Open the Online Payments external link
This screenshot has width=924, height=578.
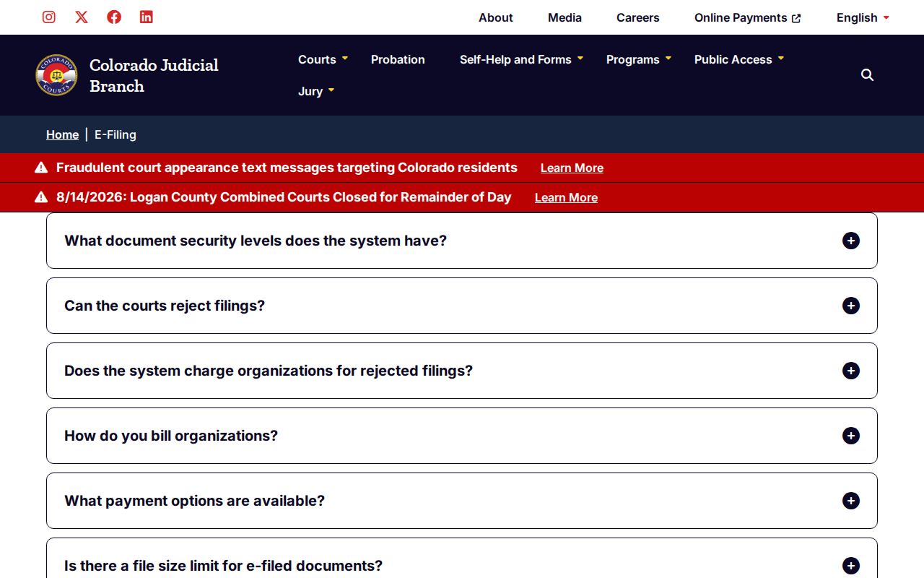pyautogui.click(x=747, y=17)
